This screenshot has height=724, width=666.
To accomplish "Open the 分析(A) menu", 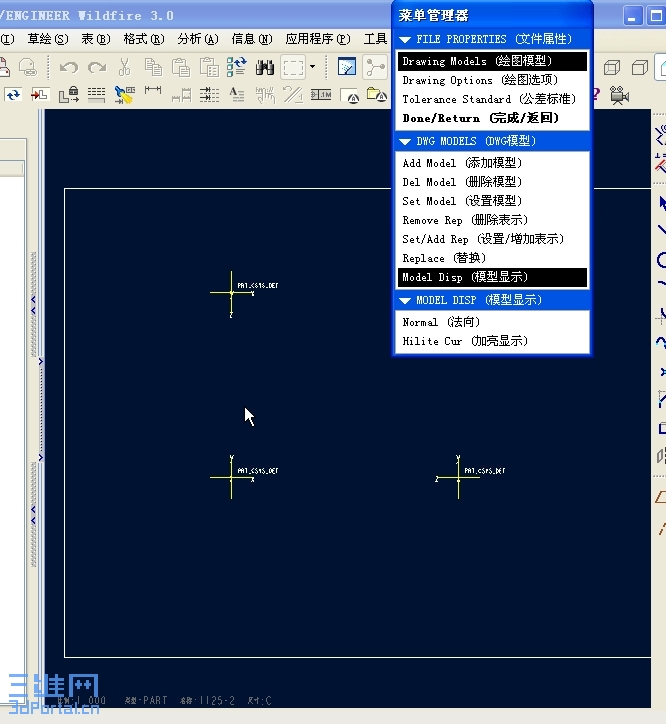I will coord(198,39).
